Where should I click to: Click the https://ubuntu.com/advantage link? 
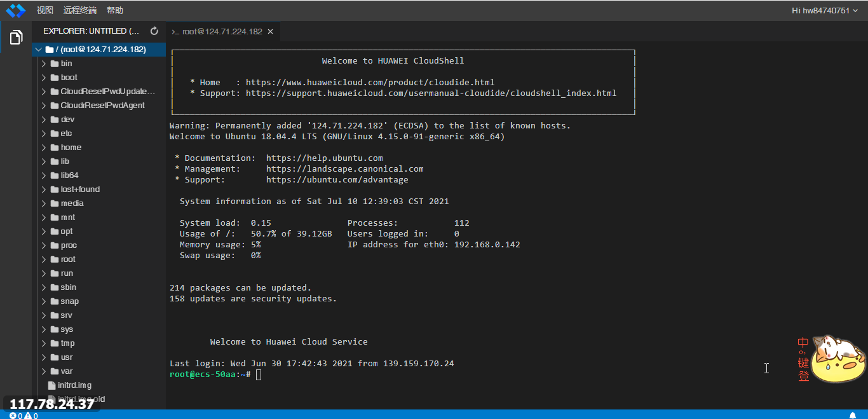point(337,179)
